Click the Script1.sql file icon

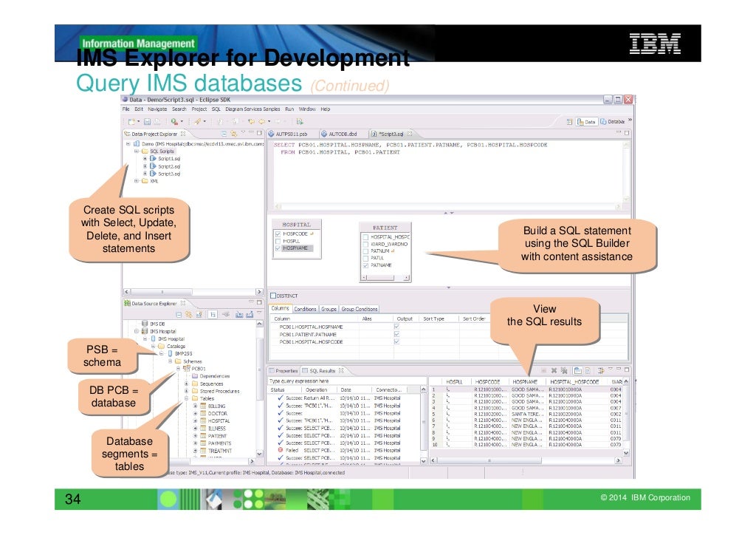pos(153,158)
